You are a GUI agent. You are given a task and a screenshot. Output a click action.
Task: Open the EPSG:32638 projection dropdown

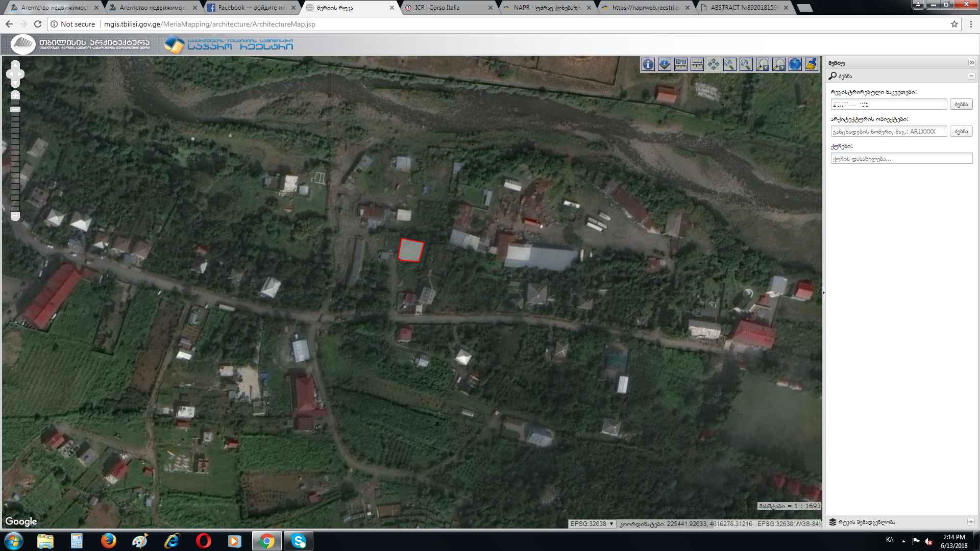tap(592, 524)
